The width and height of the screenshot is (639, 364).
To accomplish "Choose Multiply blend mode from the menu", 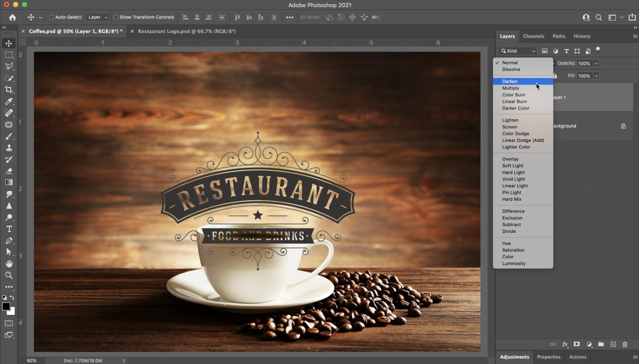I will pos(511,88).
